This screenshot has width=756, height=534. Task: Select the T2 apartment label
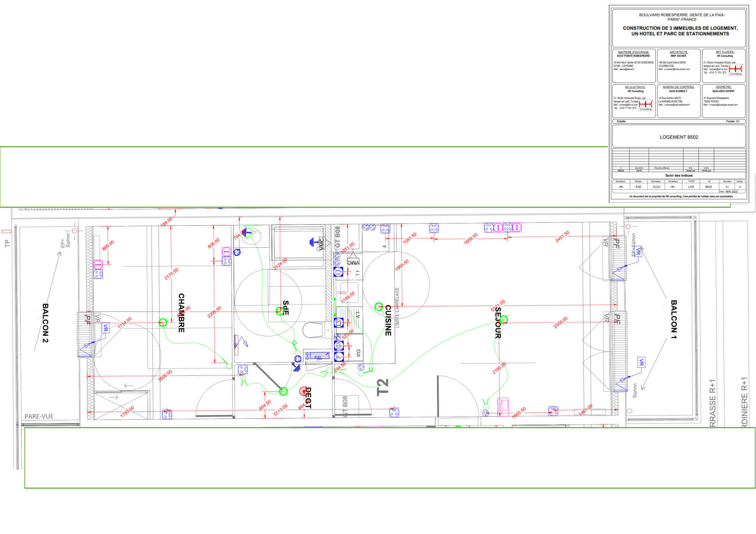tap(382, 387)
